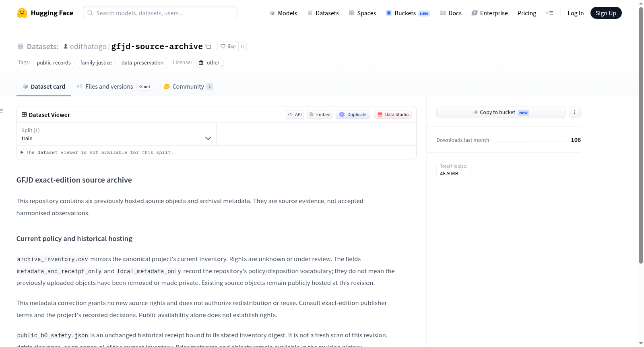Open Buckets in the navigation
This screenshot has height=347, width=644.
[x=408, y=13]
